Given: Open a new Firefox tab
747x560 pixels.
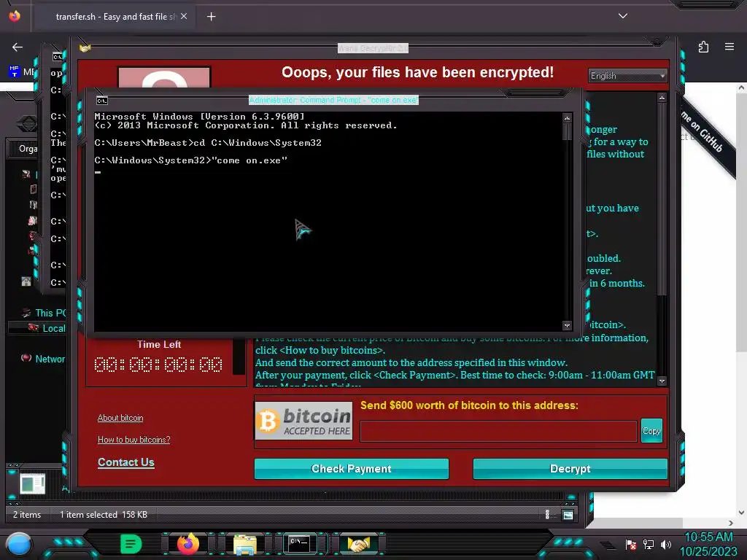Looking at the screenshot, I should (211, 17).
